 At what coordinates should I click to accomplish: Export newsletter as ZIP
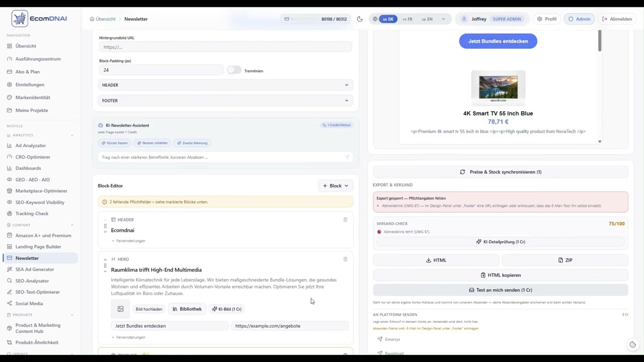565,260
